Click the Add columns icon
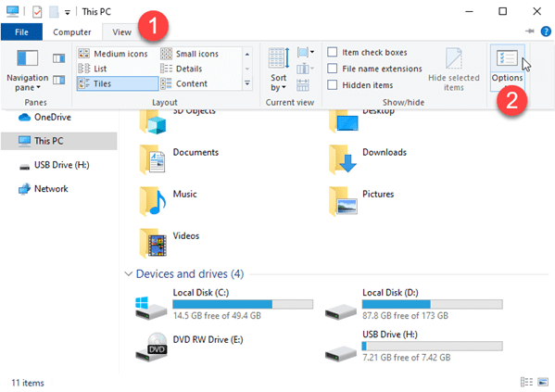555x392 pixels. 305,69
